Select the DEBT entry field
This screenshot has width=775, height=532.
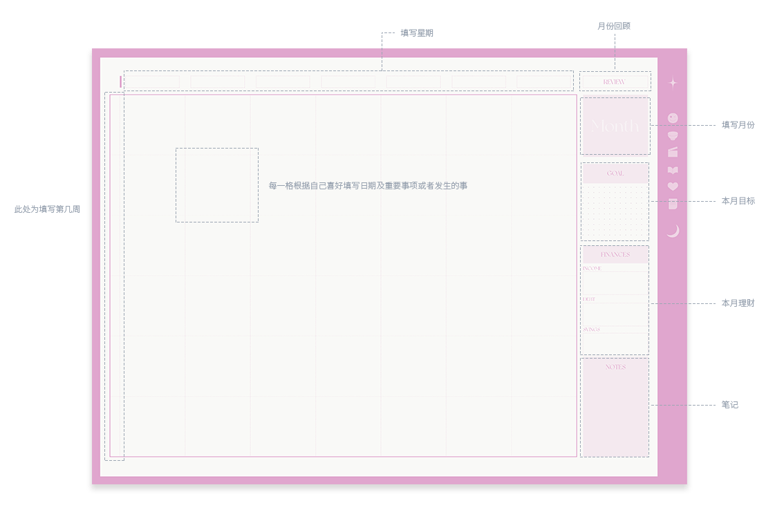615,314
